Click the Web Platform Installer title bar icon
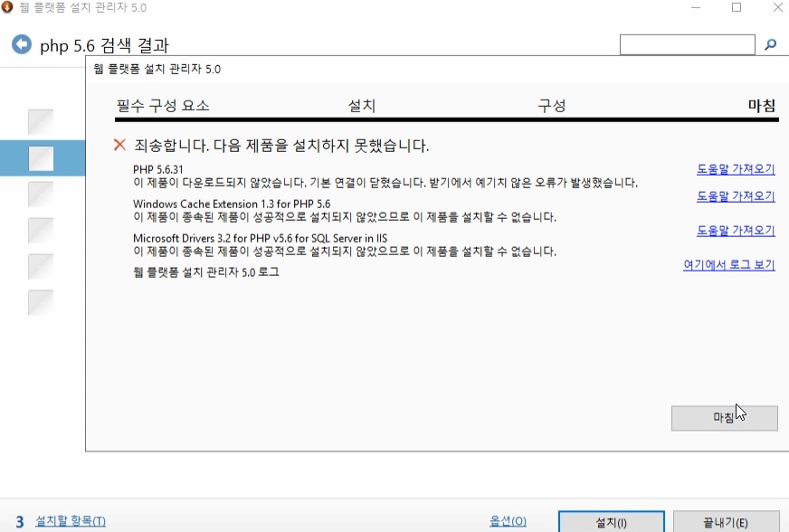Image resolution: width=789 pixels, height=532 pixels. click(6, 7)
